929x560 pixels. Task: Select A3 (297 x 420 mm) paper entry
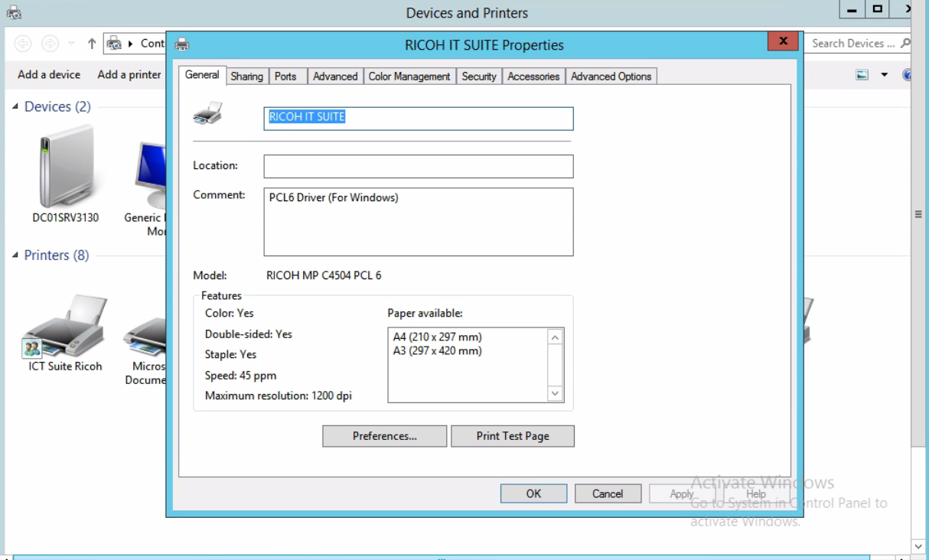click(437, 351)
